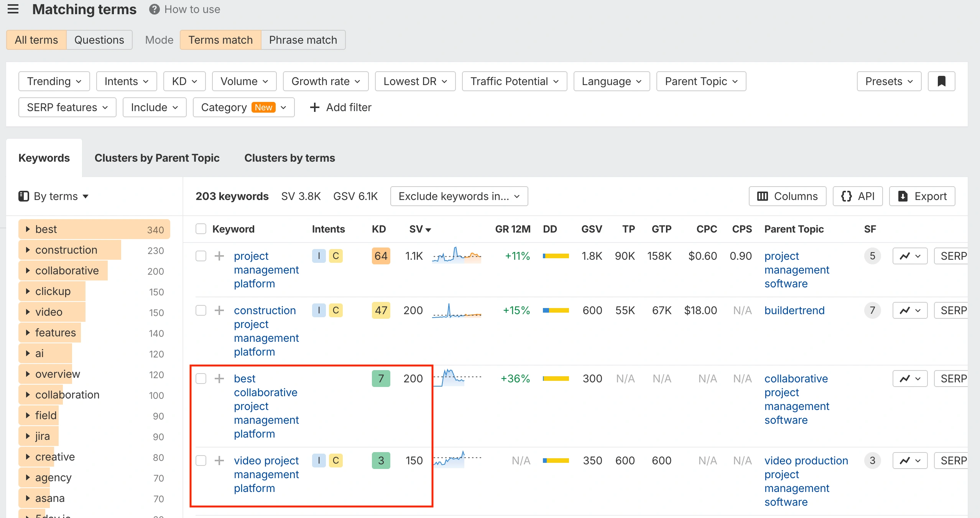Add video project management platform to list
The height and width of the screenshot is (518, 980).
pos(219,461)
